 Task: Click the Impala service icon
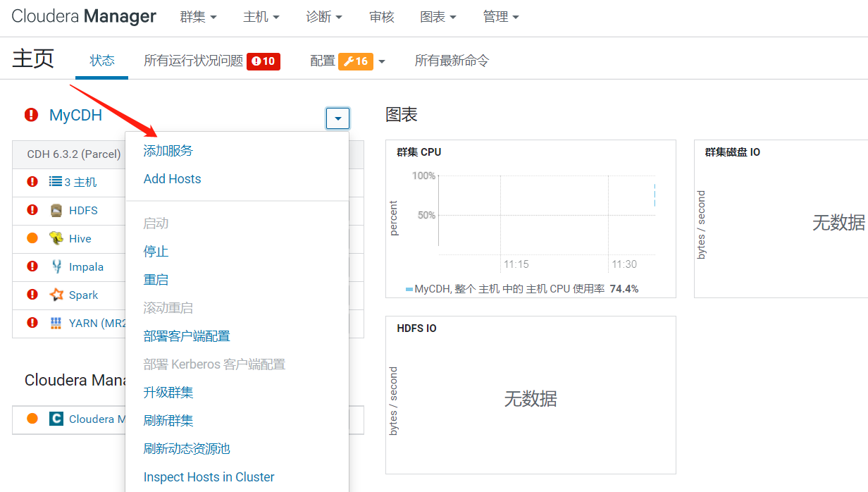56,266
